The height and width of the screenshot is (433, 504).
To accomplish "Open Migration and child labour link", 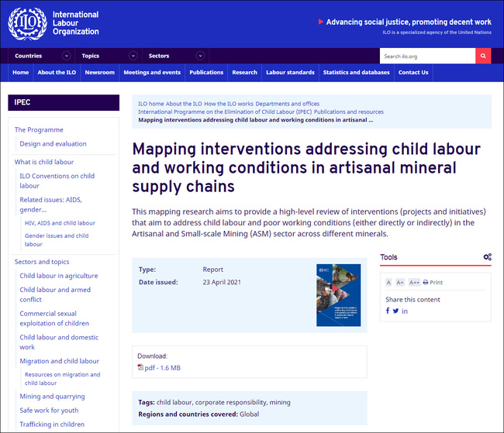I will pyautogui.click(x=60, y=361).
